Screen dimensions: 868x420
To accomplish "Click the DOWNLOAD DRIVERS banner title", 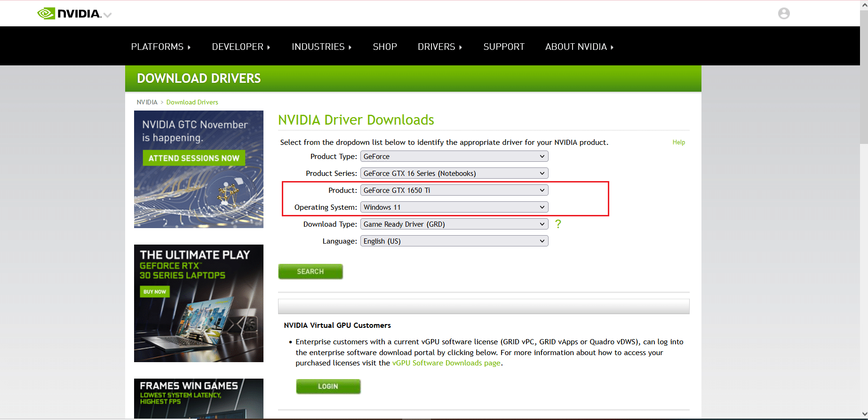I will [199, 79].
